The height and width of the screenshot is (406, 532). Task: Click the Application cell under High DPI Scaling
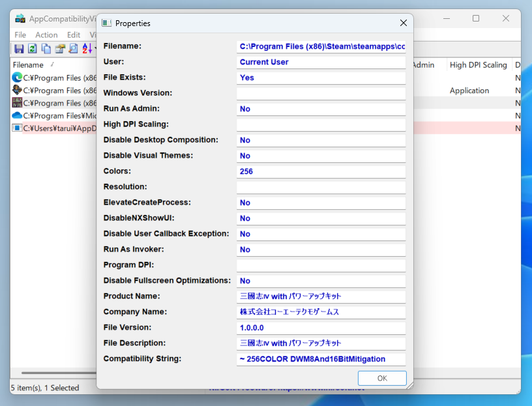[x=469, y=91]
